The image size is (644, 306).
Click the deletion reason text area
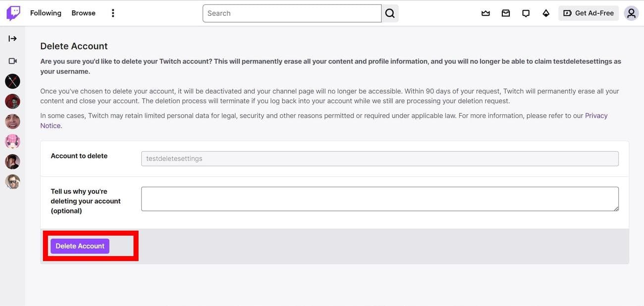point(379,199)
